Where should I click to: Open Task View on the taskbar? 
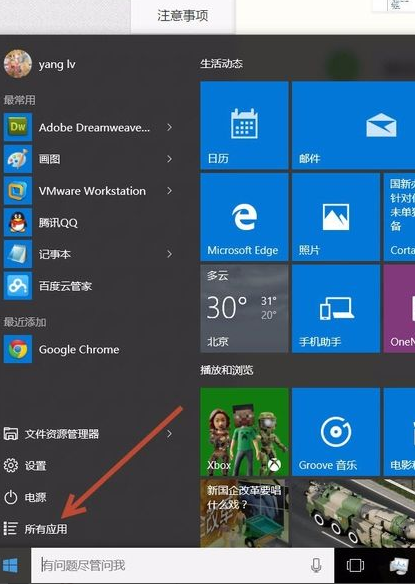(x=355, y=565)
